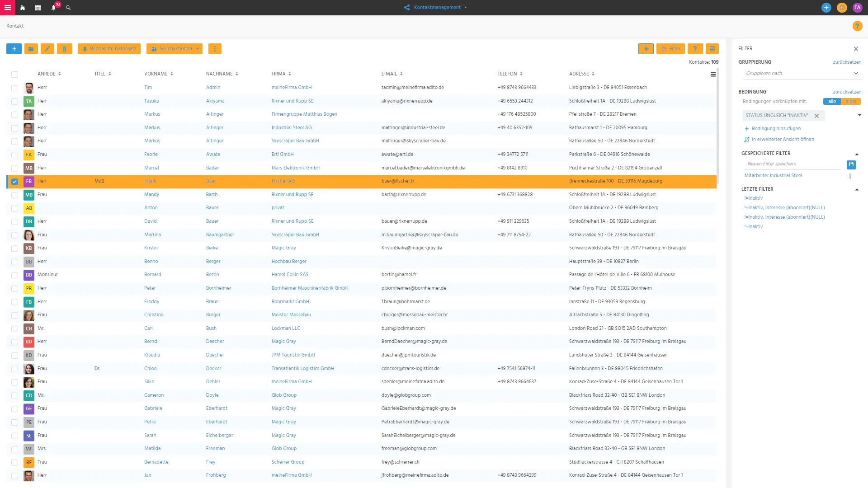This screenshot has height=488, width=868.
Task: Open the orange timer icon top right
Action: click(x=842, y=8)
